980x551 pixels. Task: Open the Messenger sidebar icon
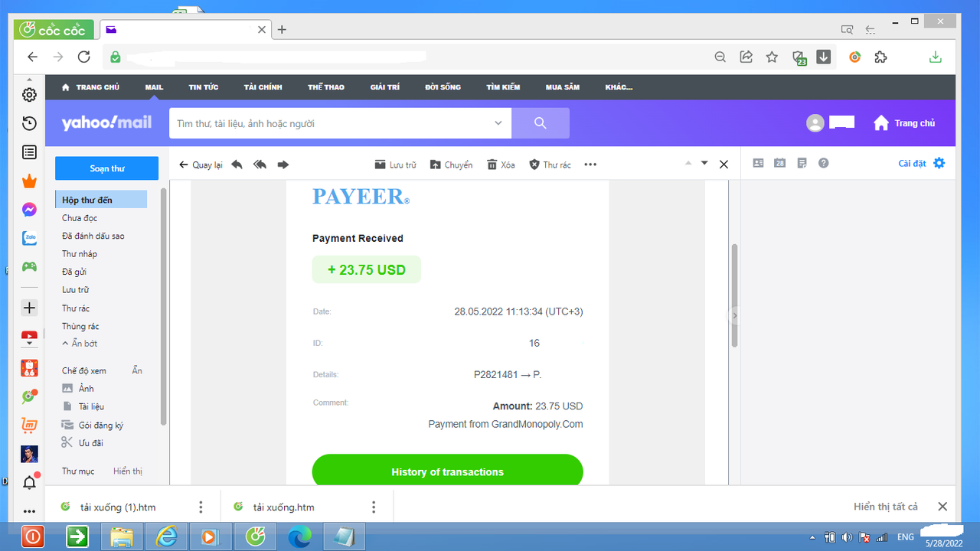click(29, 209)
